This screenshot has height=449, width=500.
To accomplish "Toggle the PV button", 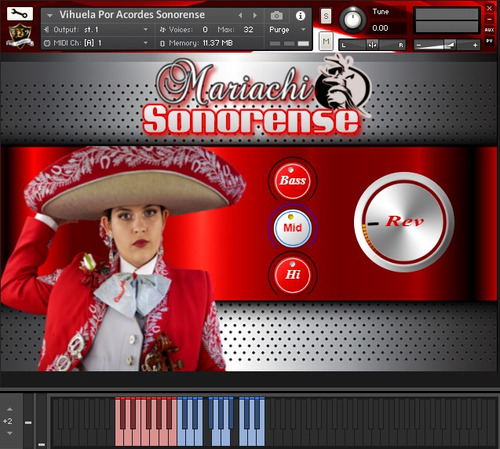I will click(489, 41).
